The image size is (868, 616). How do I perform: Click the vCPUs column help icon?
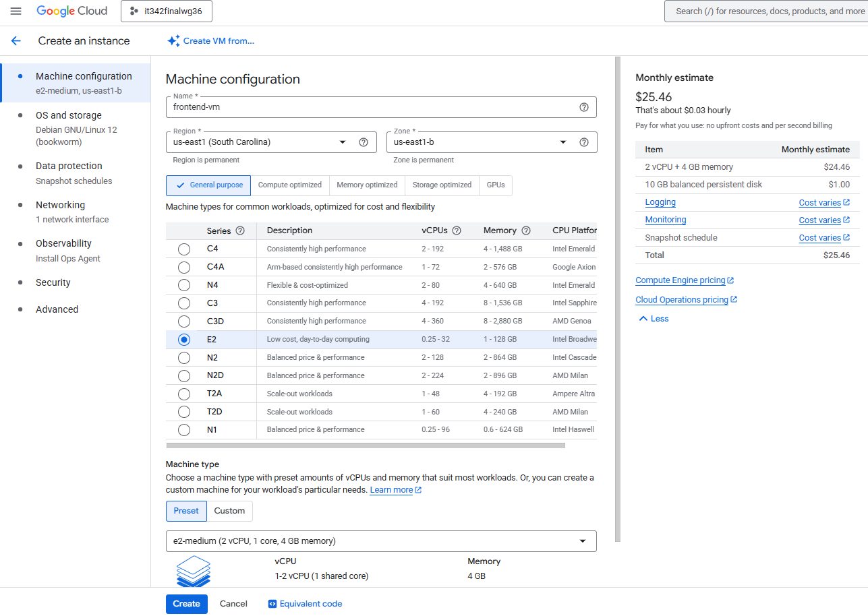point(457,230)
